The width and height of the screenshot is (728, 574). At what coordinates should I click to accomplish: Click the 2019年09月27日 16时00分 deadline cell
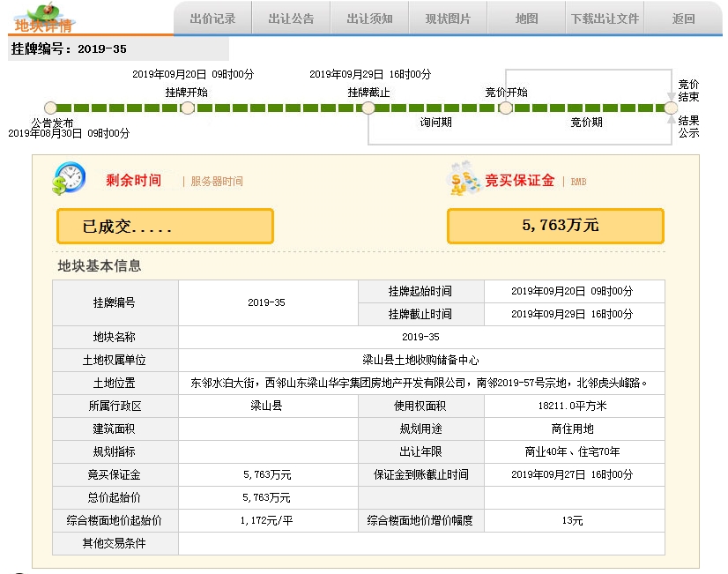(x=574, y=474)
